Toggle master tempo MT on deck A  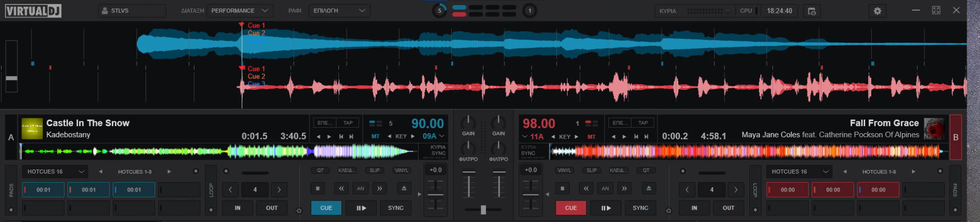click(375, 136)
